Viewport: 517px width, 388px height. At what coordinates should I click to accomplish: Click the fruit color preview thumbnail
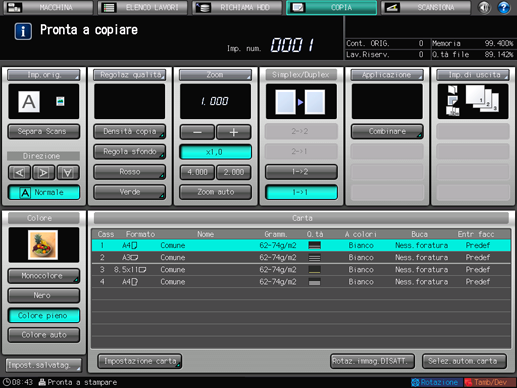point(43,245)
